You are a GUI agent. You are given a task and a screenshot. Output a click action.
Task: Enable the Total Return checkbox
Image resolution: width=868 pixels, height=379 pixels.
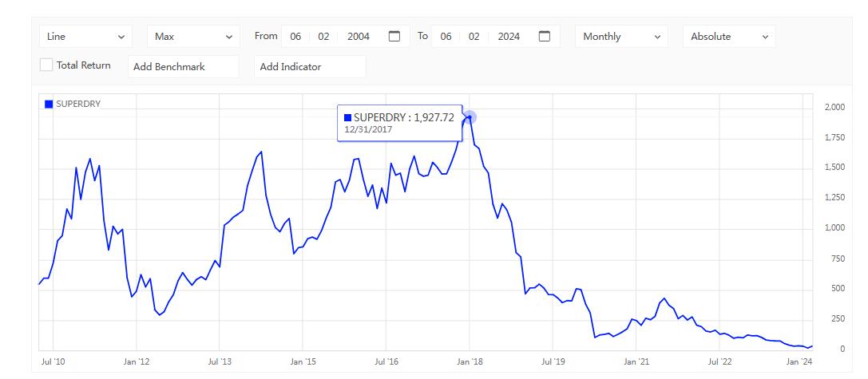pyautogui.click(x=46, y=65)
